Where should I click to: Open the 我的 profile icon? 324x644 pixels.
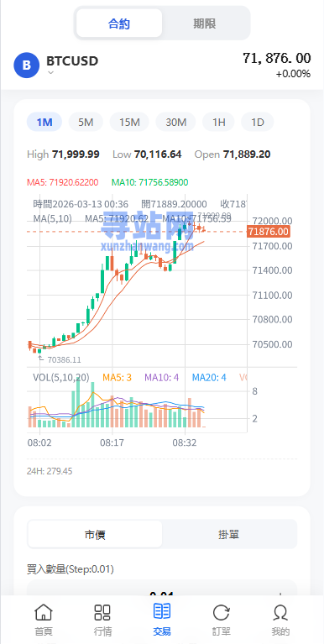280,612
